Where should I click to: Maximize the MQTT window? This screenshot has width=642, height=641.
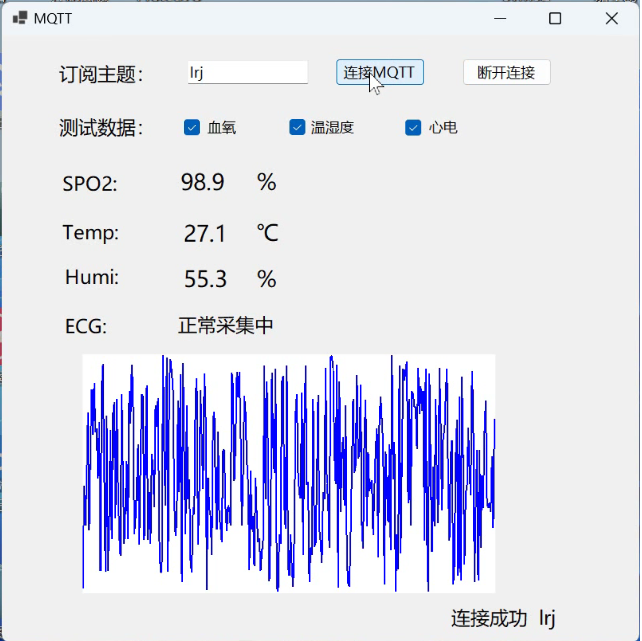555,18
